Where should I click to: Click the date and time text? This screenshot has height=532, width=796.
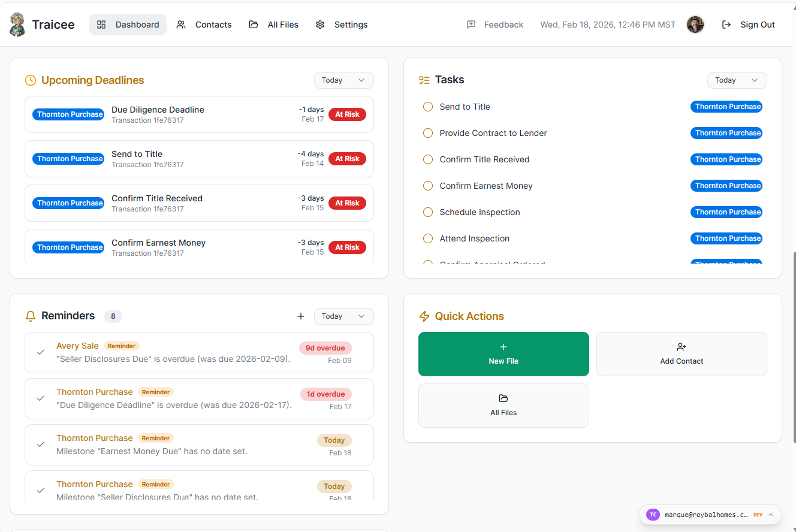(608, 25)
